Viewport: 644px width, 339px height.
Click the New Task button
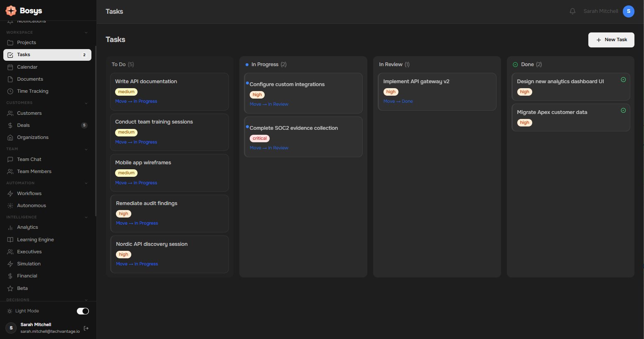click(611, 40)
